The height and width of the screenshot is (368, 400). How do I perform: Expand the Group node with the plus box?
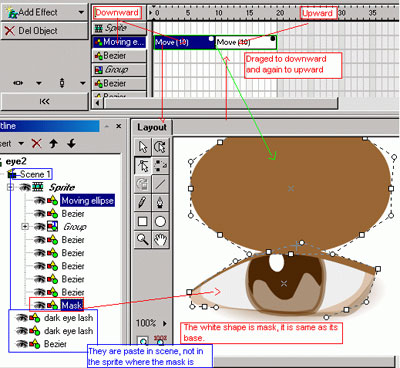25,227
